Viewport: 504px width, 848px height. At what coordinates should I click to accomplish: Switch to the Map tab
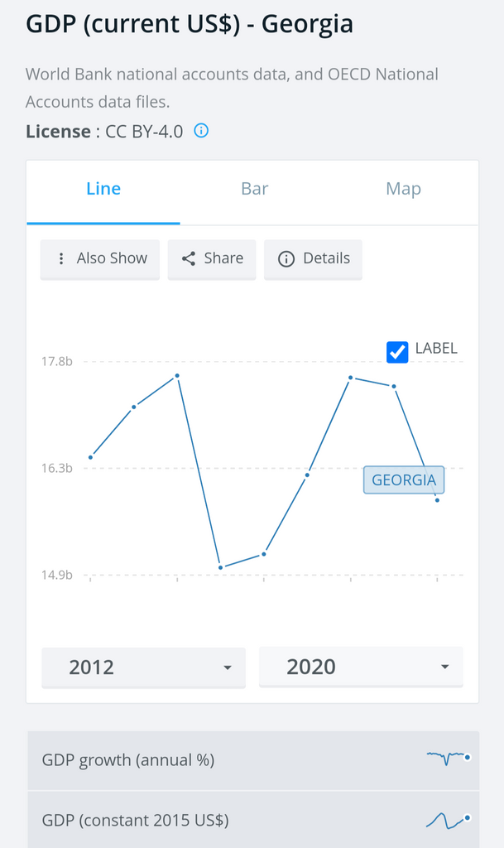click(x=404, y=189)
